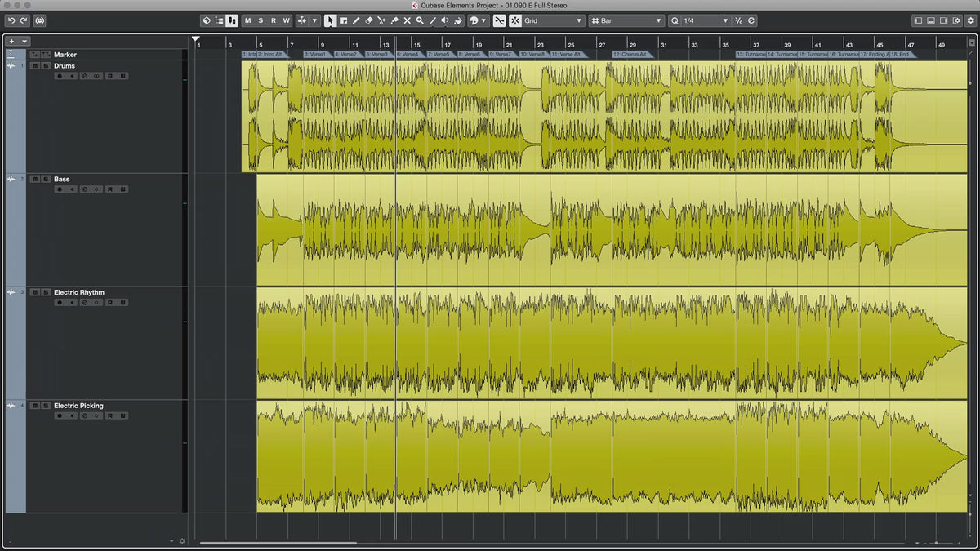This screenshot has height=551, width=980.
Task: Open the Bar grid type dropdown
Action: [x=626, y=20]
